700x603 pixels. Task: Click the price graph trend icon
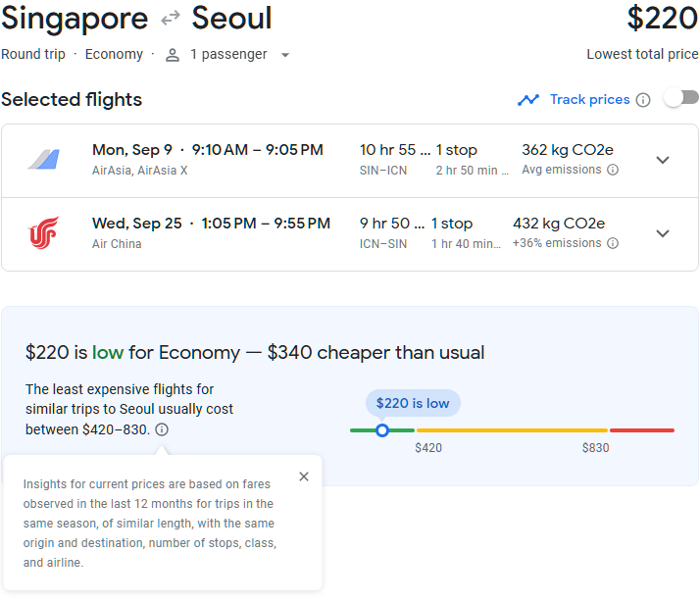tap(528, 100)
